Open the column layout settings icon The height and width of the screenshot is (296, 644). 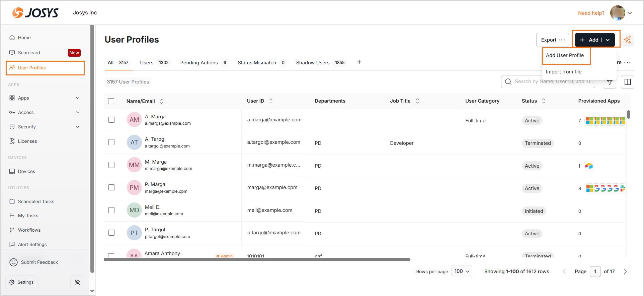[x=628, y=82]
